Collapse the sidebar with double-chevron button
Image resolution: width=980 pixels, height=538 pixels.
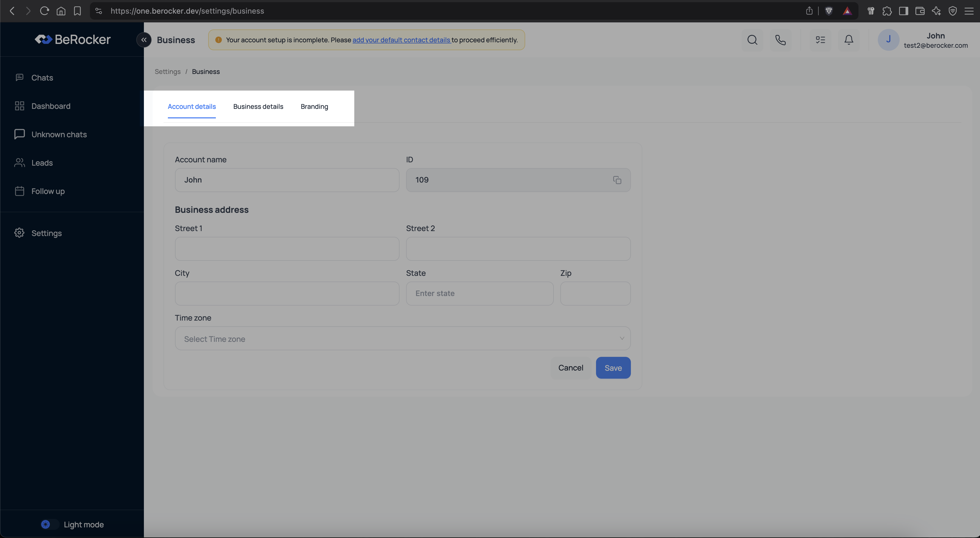[x=144, y=40]
